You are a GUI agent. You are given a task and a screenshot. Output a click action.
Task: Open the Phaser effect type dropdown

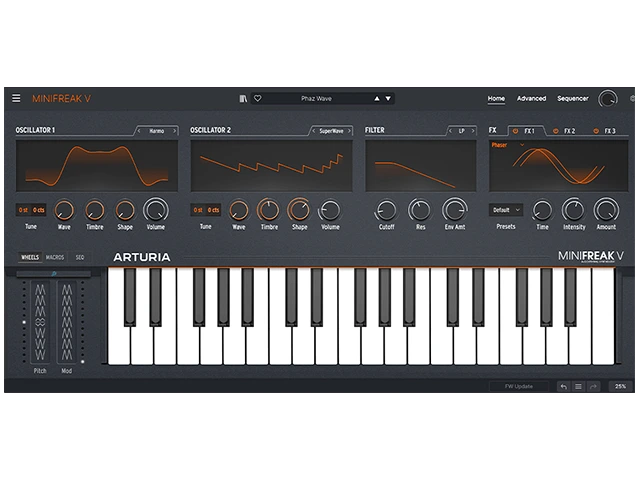(x=507, y=145)
